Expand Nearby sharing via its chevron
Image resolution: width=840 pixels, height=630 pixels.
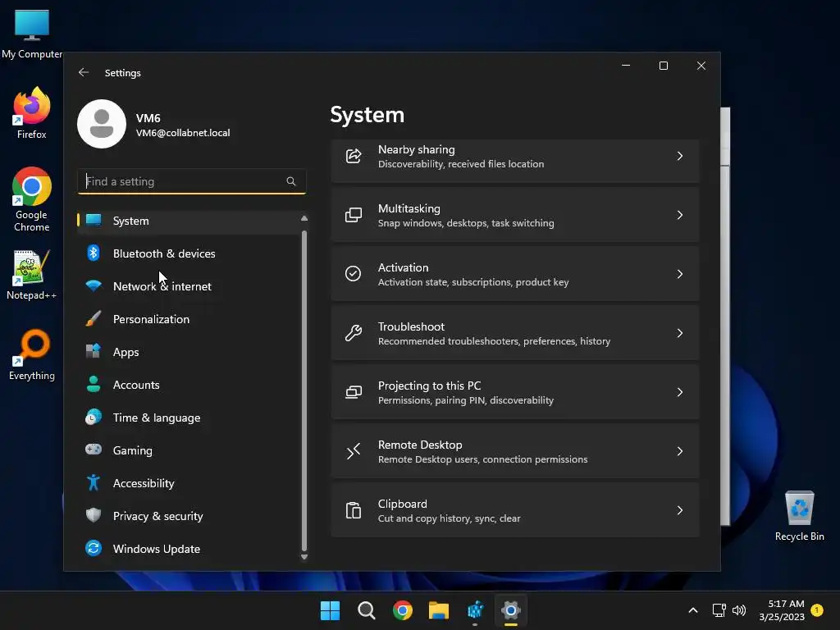pos(680,156)
